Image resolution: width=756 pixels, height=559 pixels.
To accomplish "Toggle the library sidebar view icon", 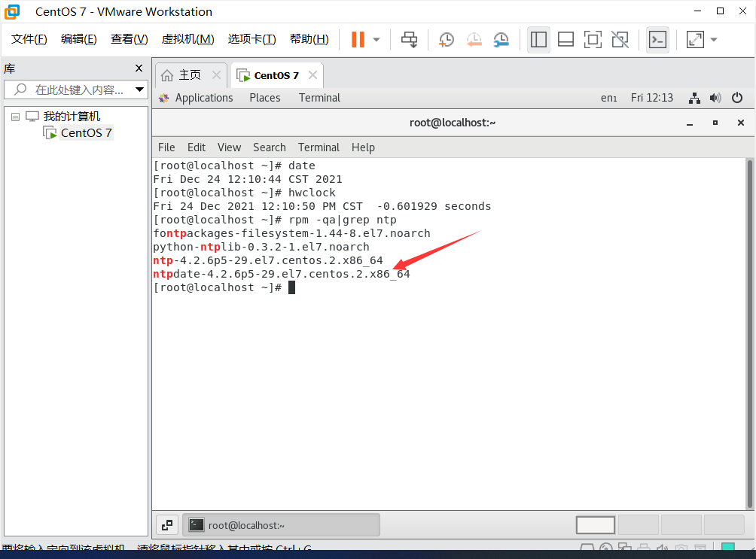I will (x=538, y=40).
